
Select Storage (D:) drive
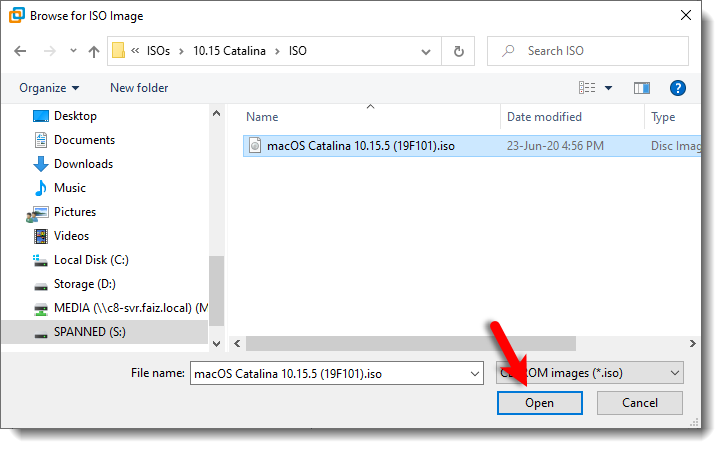(x=85, y=284)
